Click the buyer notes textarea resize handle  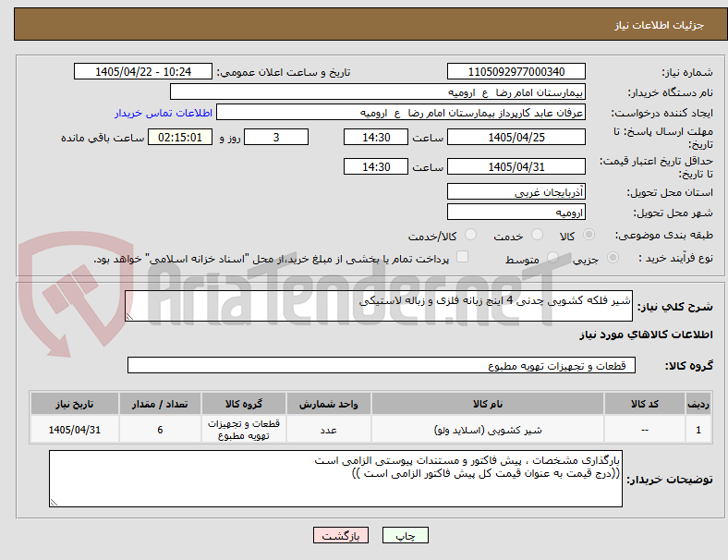(54, 502)
